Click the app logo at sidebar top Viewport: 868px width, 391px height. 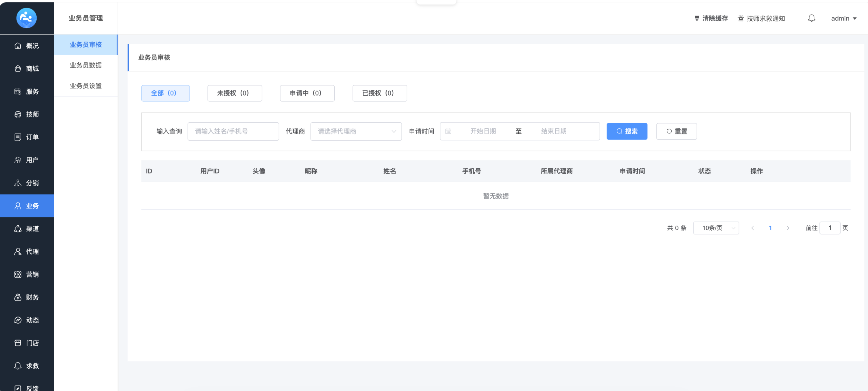[26, 18]
